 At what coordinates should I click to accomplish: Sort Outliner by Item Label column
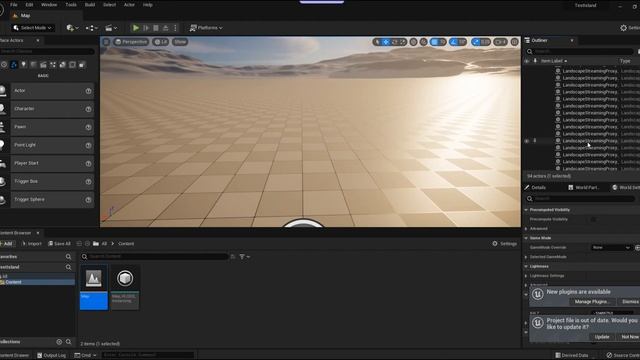pos(553,61)
